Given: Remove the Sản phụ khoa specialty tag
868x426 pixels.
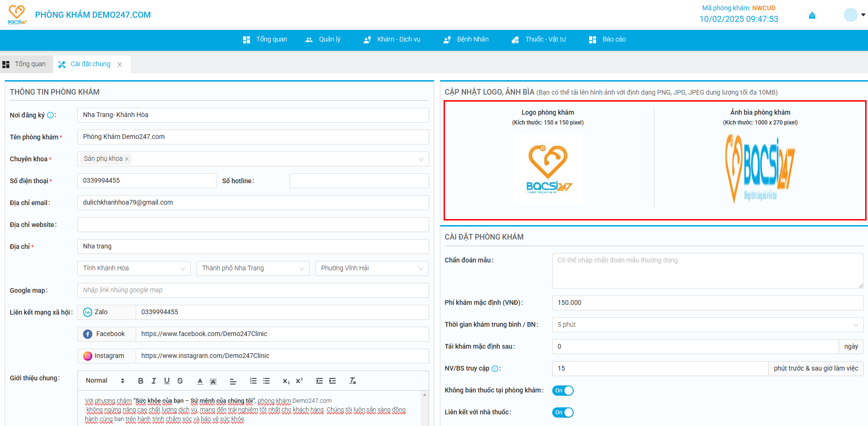Looking at the screenshot, I should tap(127, 159).
